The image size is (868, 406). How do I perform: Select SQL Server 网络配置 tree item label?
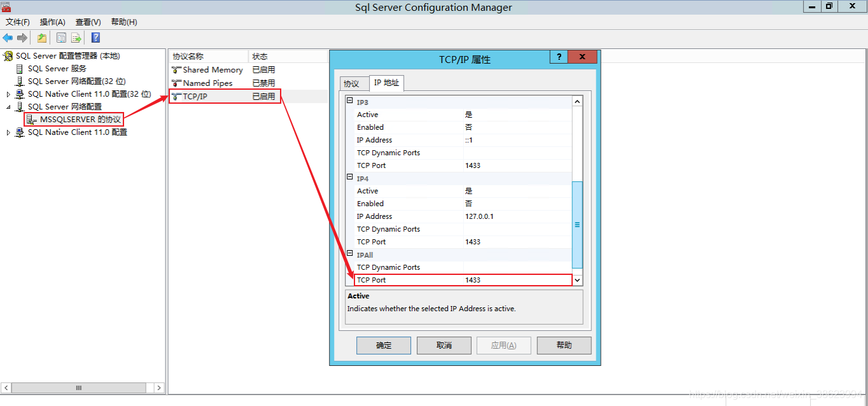tap(64, 107)
